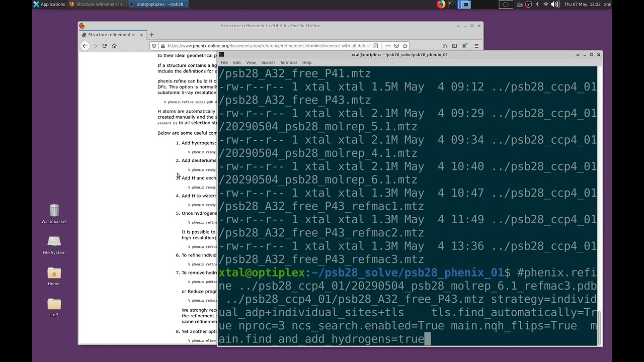The width and height of the screenshot is (644, 362).
Task: Click psb28_A32_free_P43_refmac1.mtz terminal line
Action: tap(321, 206)
